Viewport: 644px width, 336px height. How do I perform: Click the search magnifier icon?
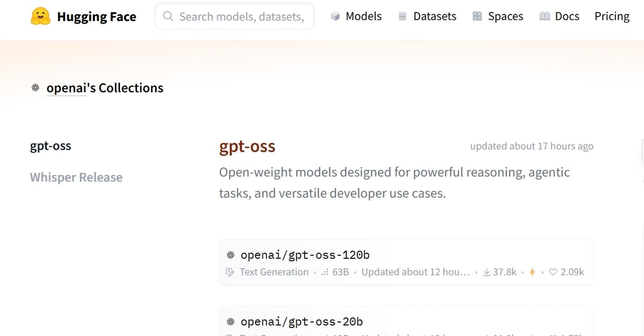pos(168,17)
